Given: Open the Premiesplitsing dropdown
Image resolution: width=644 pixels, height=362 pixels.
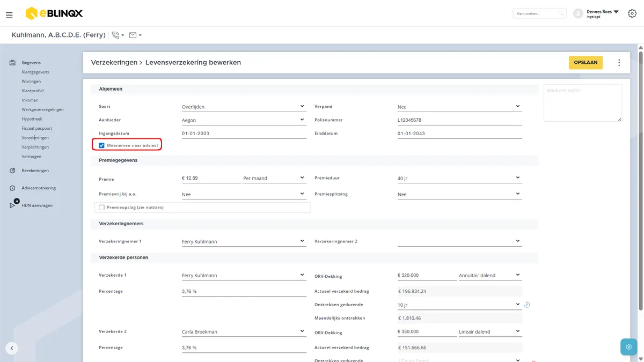Looking at the screenshot, I should click(x=459, y=194).
